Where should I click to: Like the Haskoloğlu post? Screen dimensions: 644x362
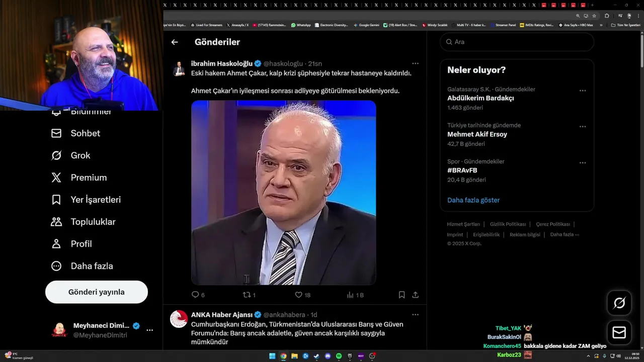click(x=302, y=295)
